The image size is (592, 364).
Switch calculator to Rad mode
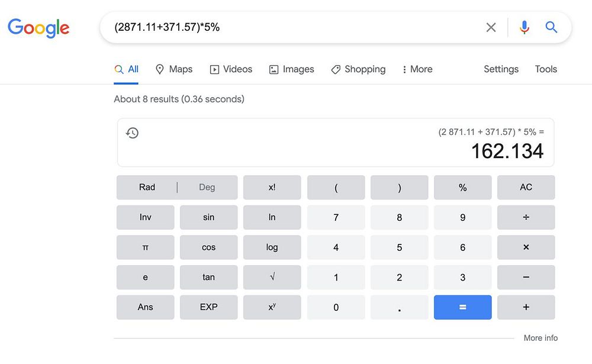point(147,187)
